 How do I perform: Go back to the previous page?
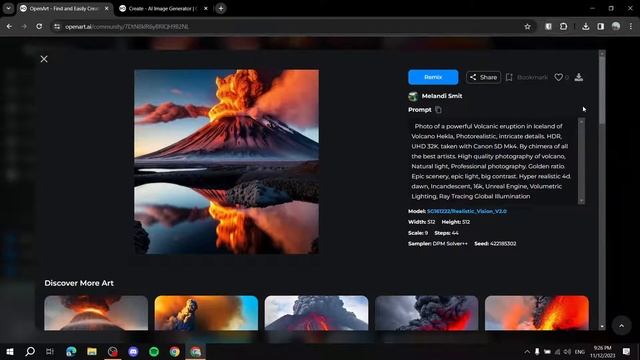coord(9,27)
